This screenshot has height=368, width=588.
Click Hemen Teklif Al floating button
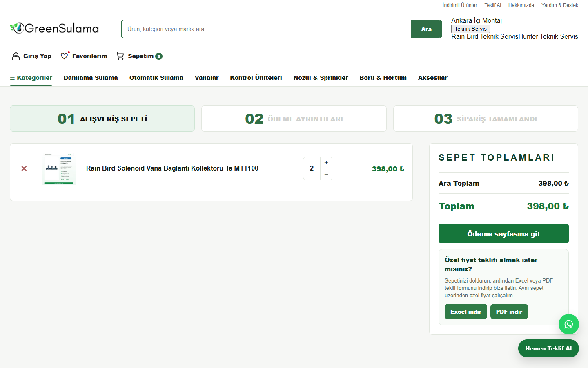click(548, 348)
